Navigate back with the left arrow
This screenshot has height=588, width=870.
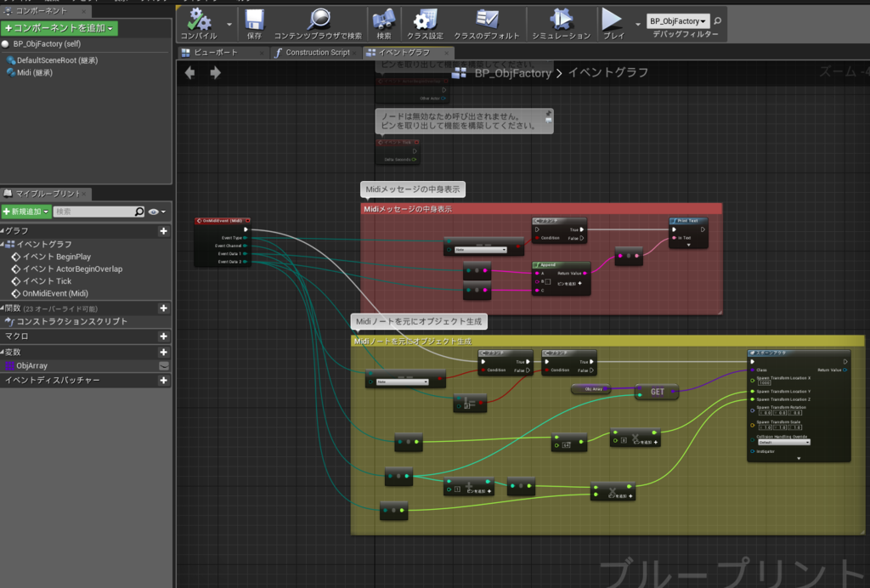[189, 73]
